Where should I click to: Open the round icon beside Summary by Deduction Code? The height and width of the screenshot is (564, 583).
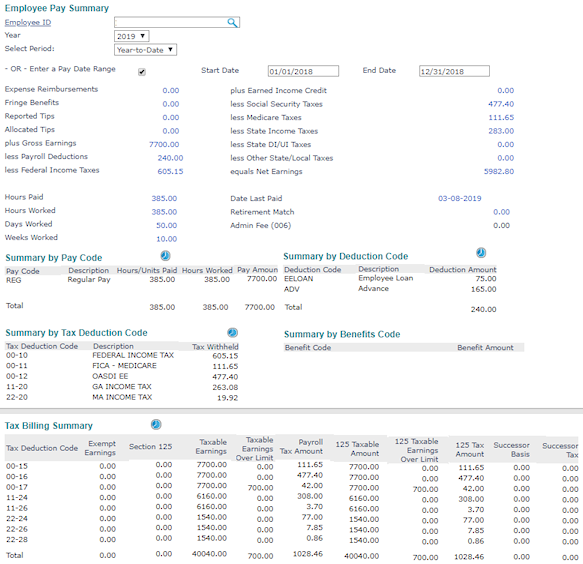click(481, 253)
